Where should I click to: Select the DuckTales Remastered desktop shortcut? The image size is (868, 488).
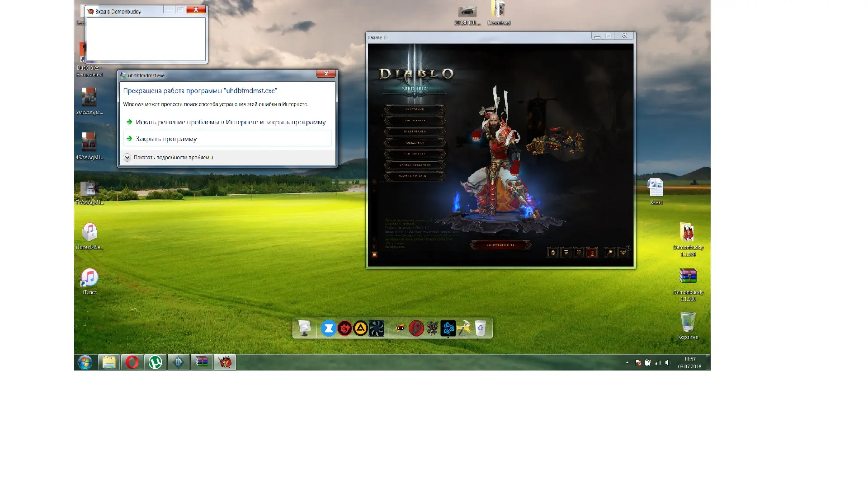point(89,60)
